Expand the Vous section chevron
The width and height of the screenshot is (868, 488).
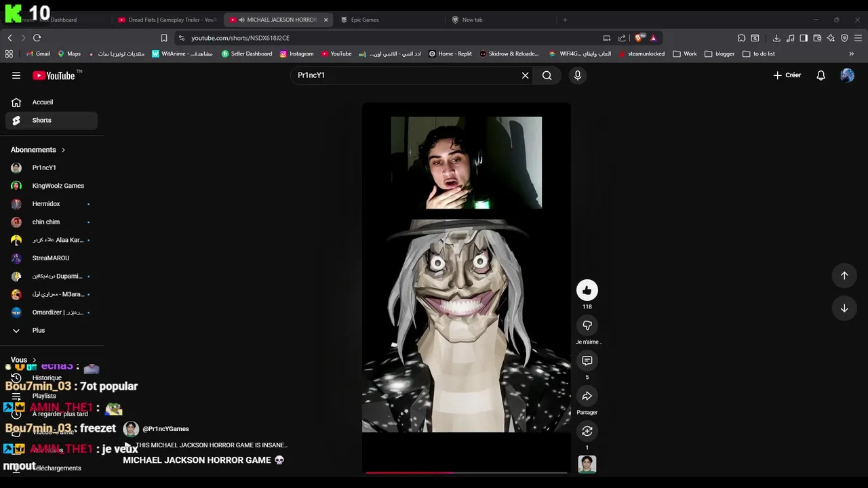click(x=34, y=360)
